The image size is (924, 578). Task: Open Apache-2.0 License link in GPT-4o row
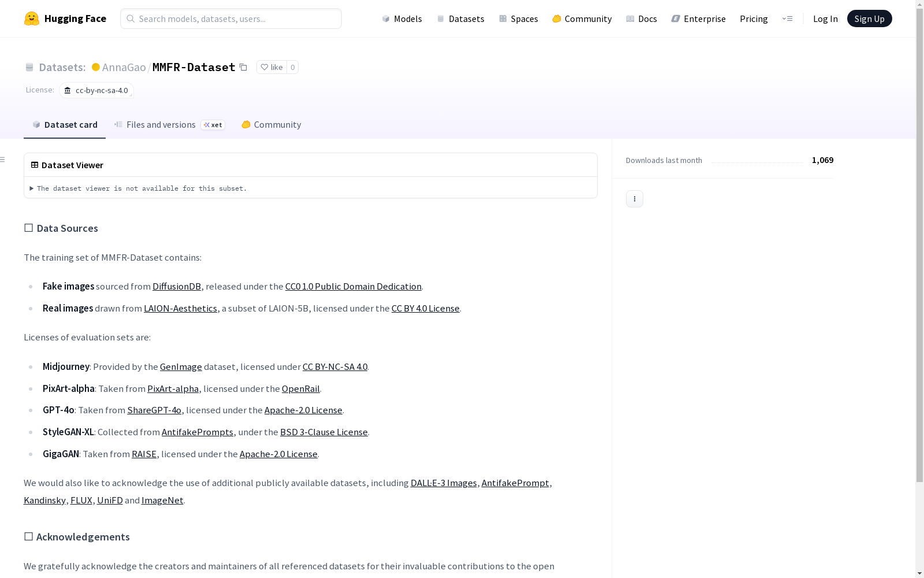(x=303, y=410)
